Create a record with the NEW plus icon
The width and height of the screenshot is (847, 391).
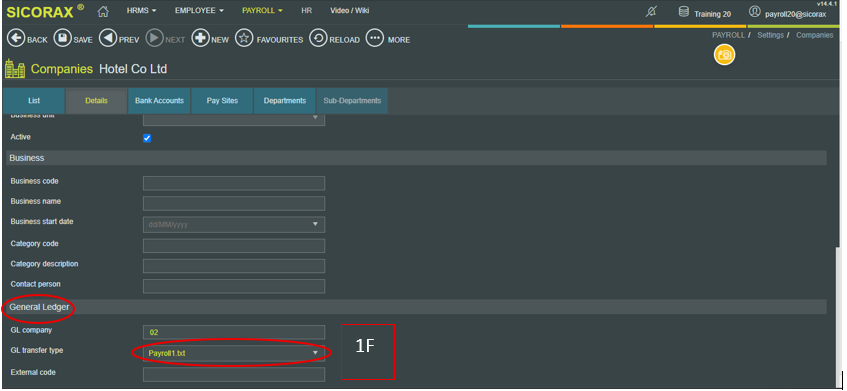point(200,38)
